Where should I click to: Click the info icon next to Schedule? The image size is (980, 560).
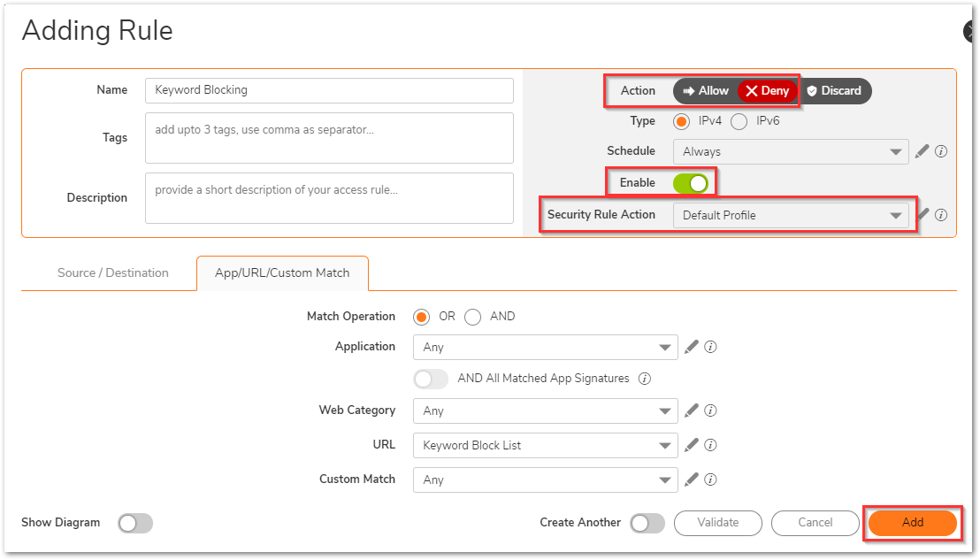941,151
